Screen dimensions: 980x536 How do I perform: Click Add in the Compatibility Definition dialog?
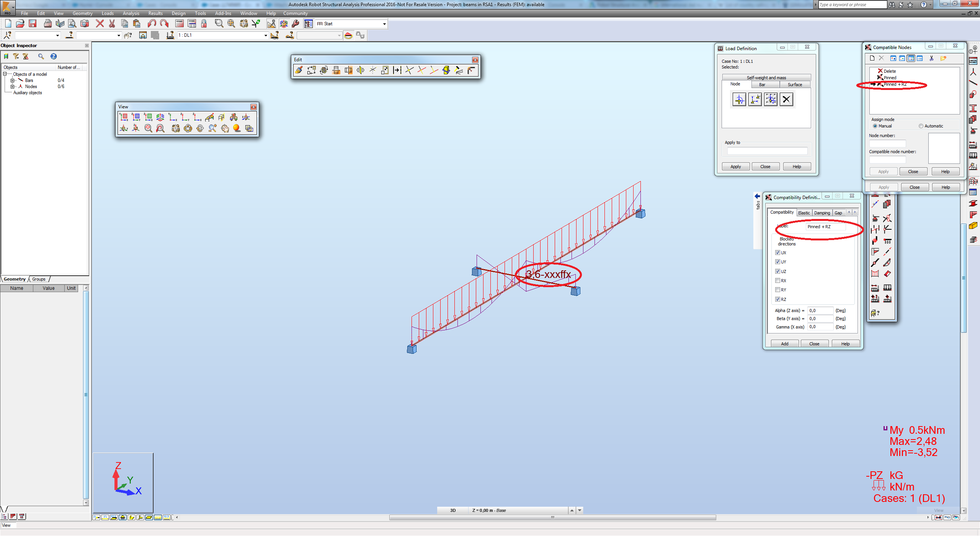point(784,343)
